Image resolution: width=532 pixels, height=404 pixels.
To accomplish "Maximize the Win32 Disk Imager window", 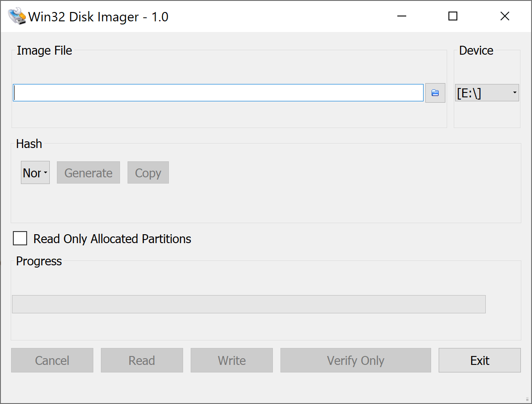I will pyautogui.click(x=453, y=16).
